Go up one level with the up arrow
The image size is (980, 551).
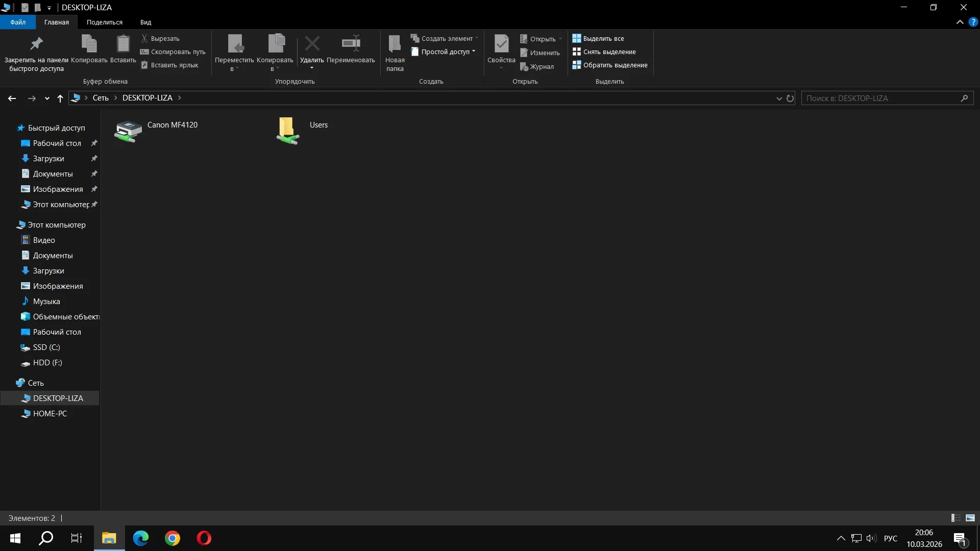(x=60, y=98)
